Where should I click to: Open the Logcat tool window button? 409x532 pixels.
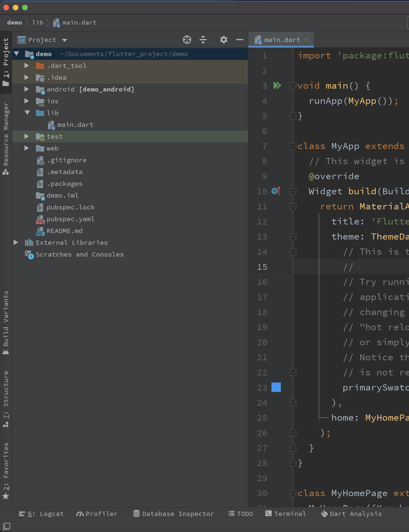click(41, 514)
